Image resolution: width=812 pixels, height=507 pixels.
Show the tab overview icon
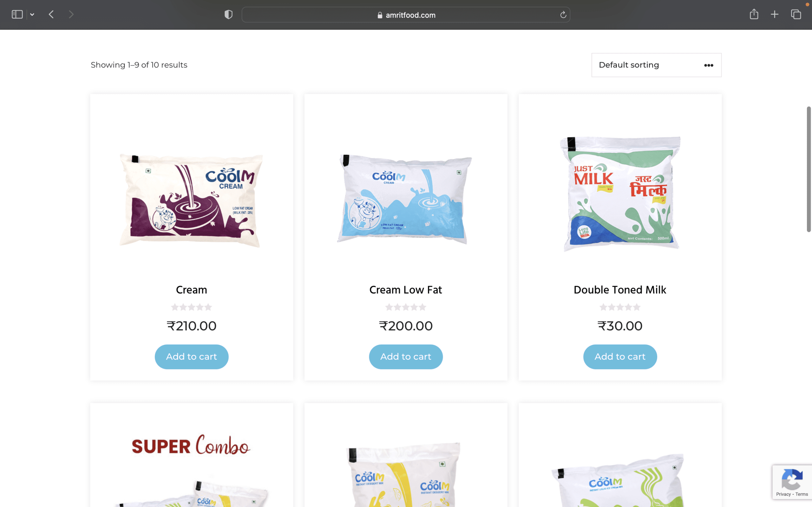click(796, 15)
